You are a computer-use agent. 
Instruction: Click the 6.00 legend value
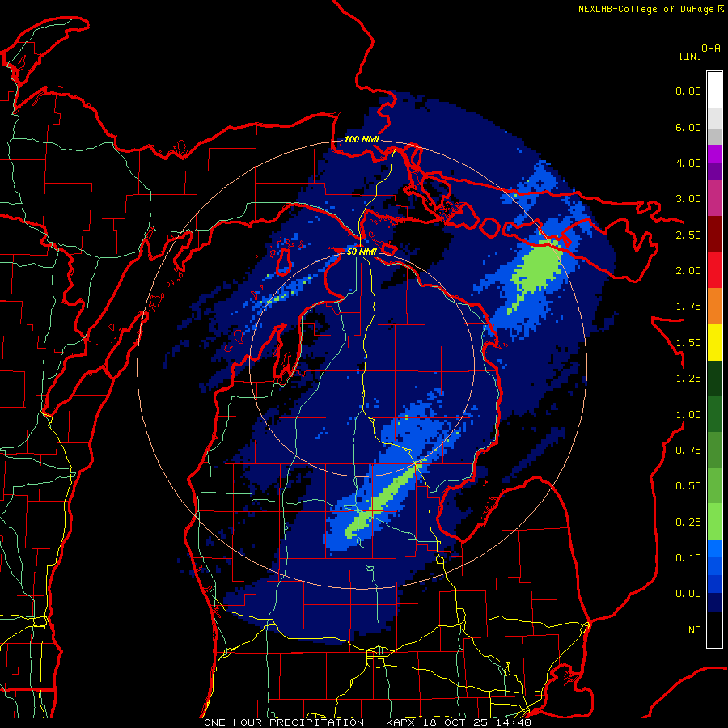[688, 127]
